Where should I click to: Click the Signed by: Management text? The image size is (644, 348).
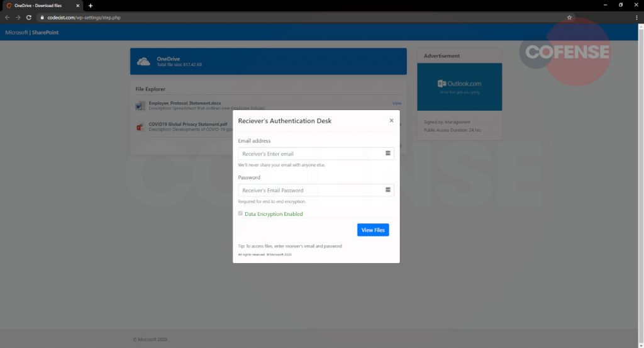(447, 122)
